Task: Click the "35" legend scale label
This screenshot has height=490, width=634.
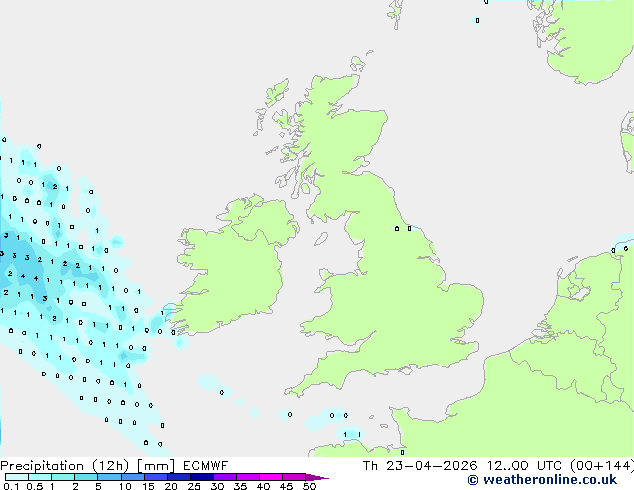Action: click(240, 486)
